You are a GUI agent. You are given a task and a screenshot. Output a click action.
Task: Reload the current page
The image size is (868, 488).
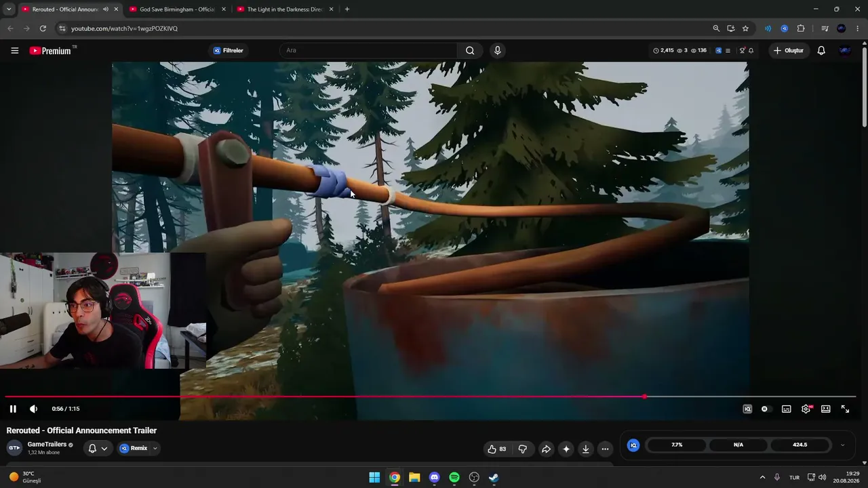[x=43, y=28]
